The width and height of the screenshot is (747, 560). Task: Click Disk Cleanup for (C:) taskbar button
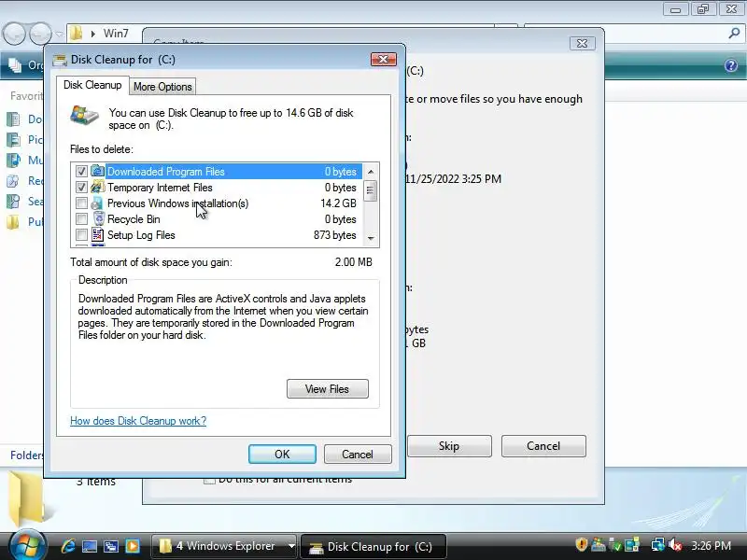pyautogui.click(x=374, y=546)
